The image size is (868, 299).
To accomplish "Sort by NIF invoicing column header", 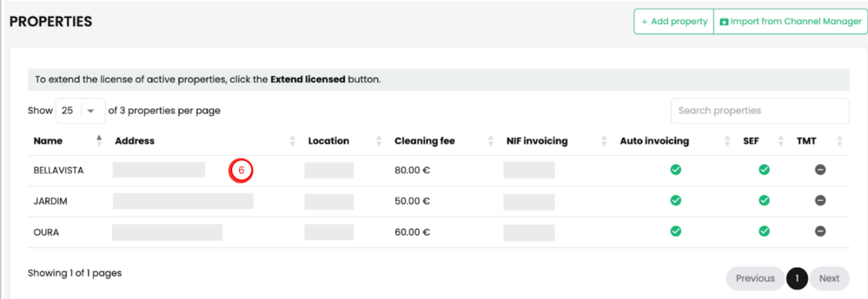I will coord(537,141).
